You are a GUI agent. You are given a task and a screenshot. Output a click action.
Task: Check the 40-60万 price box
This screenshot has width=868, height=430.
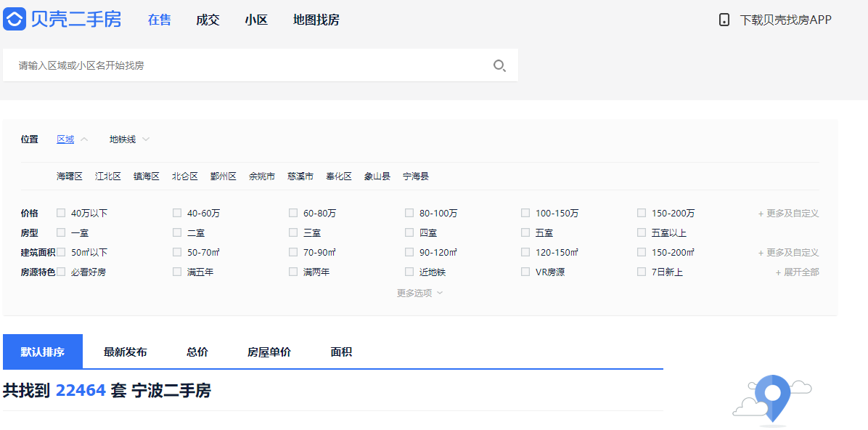(177, 213)
